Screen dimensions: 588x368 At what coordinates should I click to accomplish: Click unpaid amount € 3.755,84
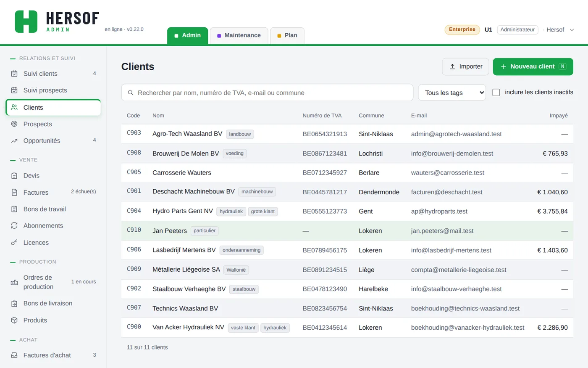click(552, 211)
